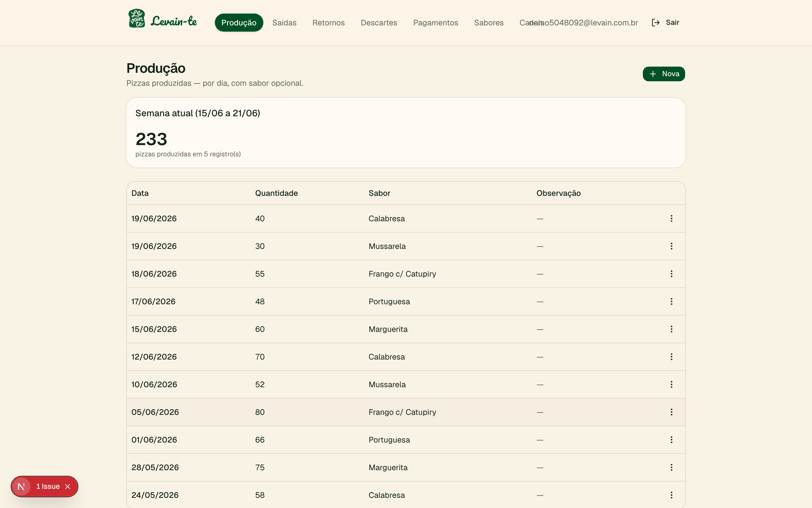Click the date cell 12/06/2026

[154, 357]
